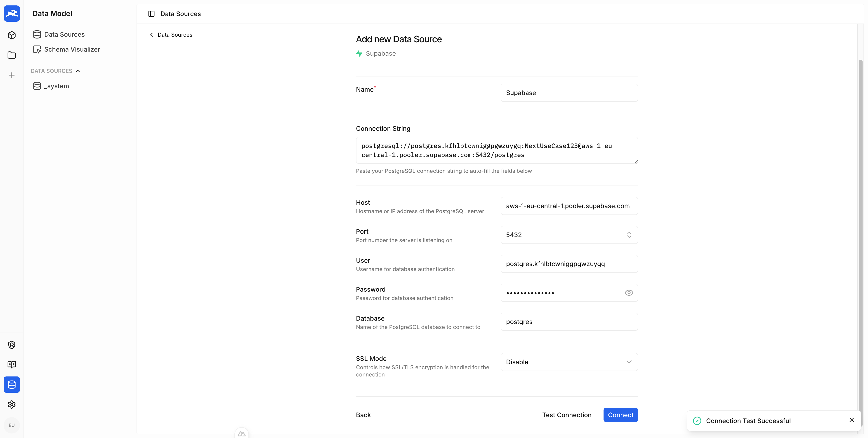
Task: Click the Test Connection button
Action: click(567, 415)
